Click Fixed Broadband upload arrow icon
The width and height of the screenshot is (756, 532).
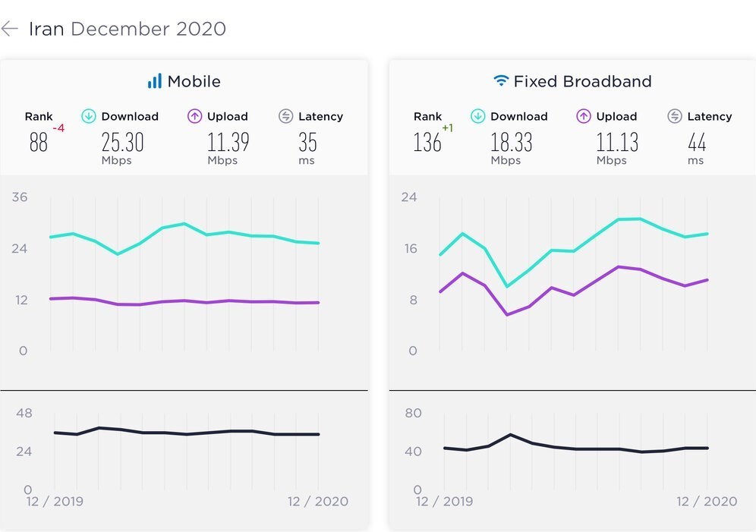coord(583,116)
